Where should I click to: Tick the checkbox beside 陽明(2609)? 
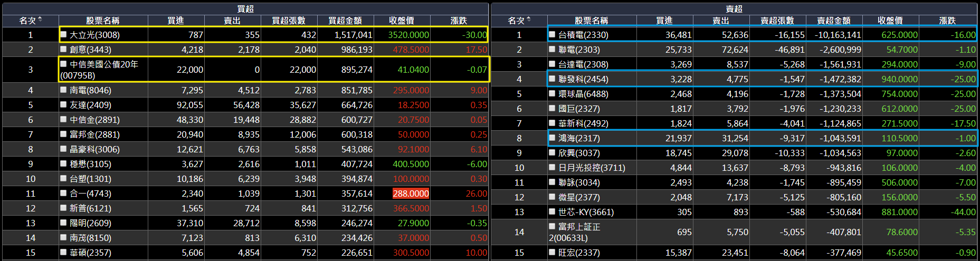pos(64,223)
